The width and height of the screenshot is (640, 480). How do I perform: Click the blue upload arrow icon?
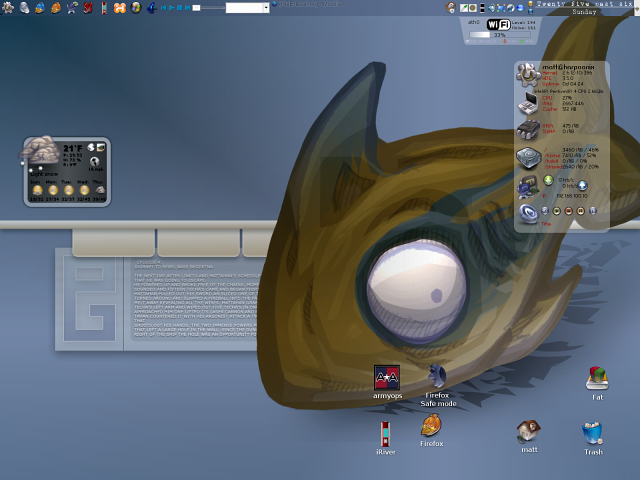[x=582, y=186]
